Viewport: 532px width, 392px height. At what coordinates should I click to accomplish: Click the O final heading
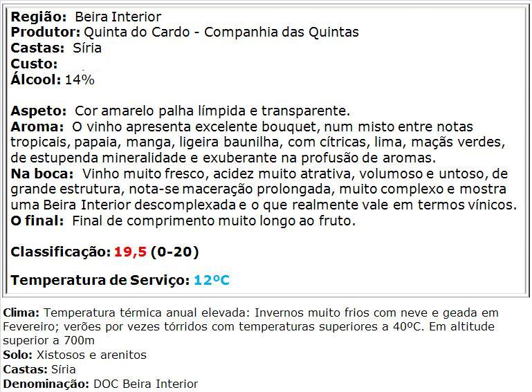pos(37,221)
